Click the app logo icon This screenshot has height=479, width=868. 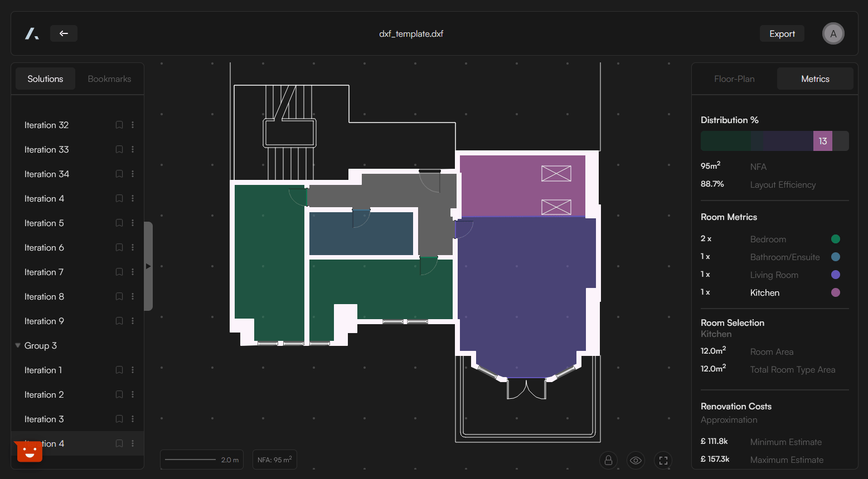tap(32, 33)
